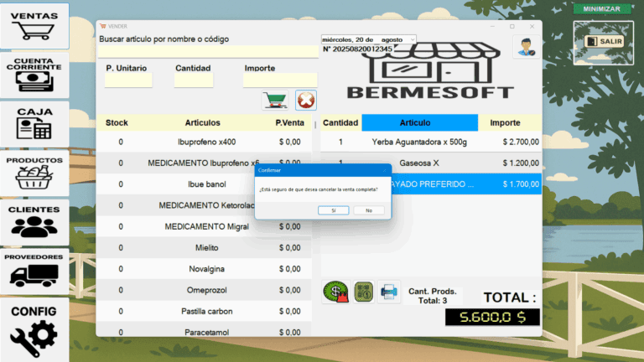Click the user profile icon

point(526,47)
